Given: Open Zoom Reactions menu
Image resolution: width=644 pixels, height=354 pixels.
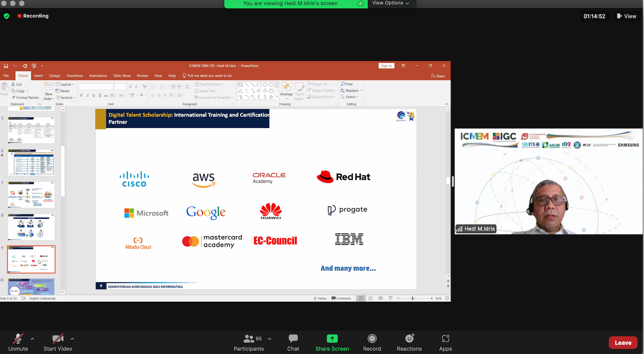Looking at the screenshot, I should click(x=409, y=342).
